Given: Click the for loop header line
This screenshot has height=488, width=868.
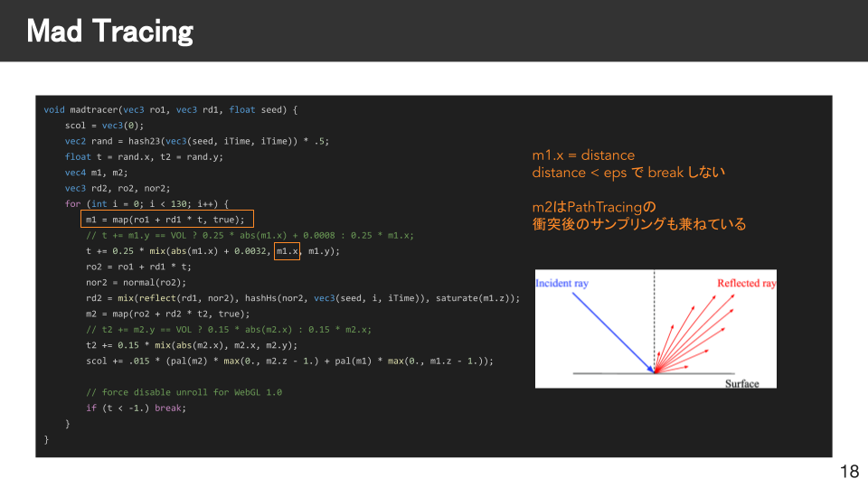Looking at the screenshot, I should point(146,204).
